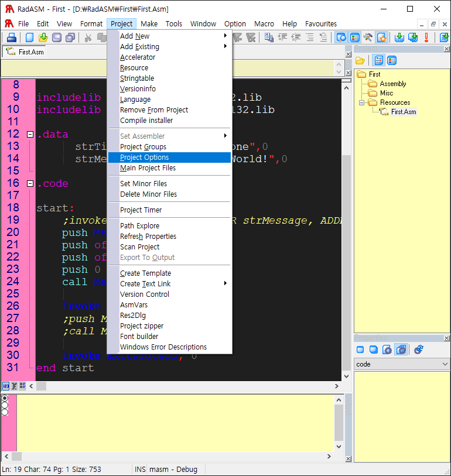
Task: Click the Uncomment block toolbar icon
Action: coord(323,37)
